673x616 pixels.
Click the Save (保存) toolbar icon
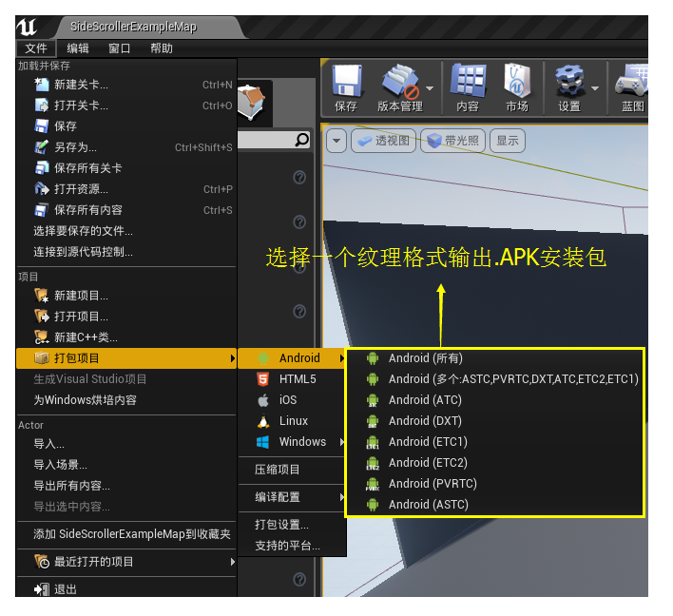click(347, 81)
